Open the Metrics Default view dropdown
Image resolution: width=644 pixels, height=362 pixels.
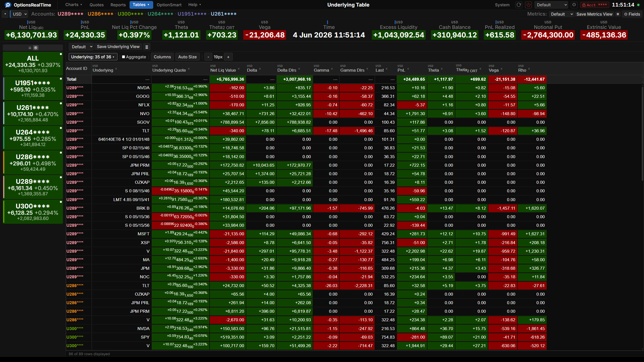point(562,14)
